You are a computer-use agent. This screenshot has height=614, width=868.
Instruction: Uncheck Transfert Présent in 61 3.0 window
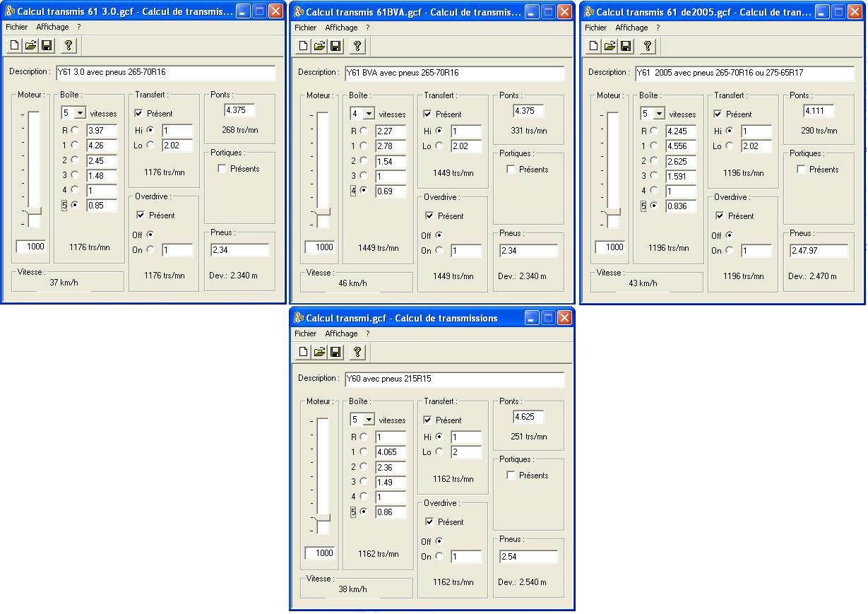pos(138,113)
